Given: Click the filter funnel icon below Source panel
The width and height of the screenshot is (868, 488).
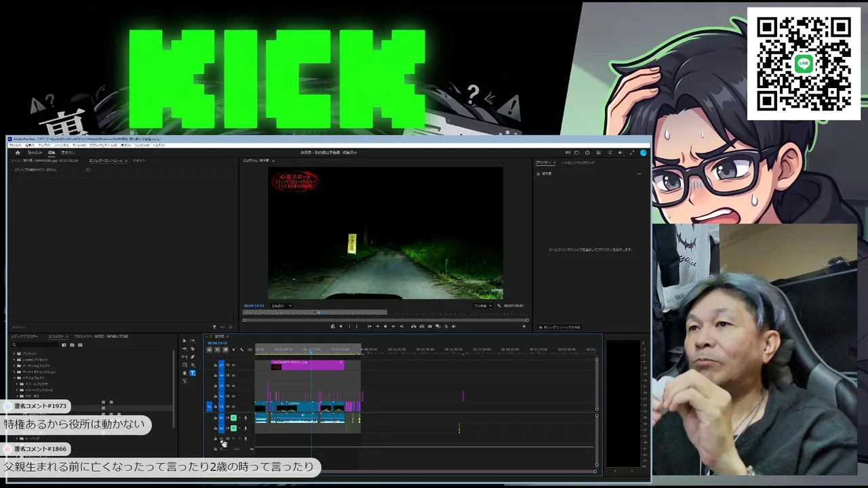Looking at the screenshot, I should point(214,327).
